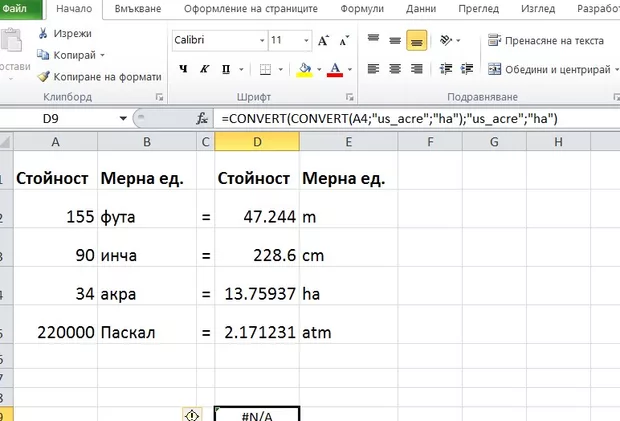Select cell containing акра
The height and width of the screenshot is (421, 620).
pyautogui.click(x=147, y=286)
